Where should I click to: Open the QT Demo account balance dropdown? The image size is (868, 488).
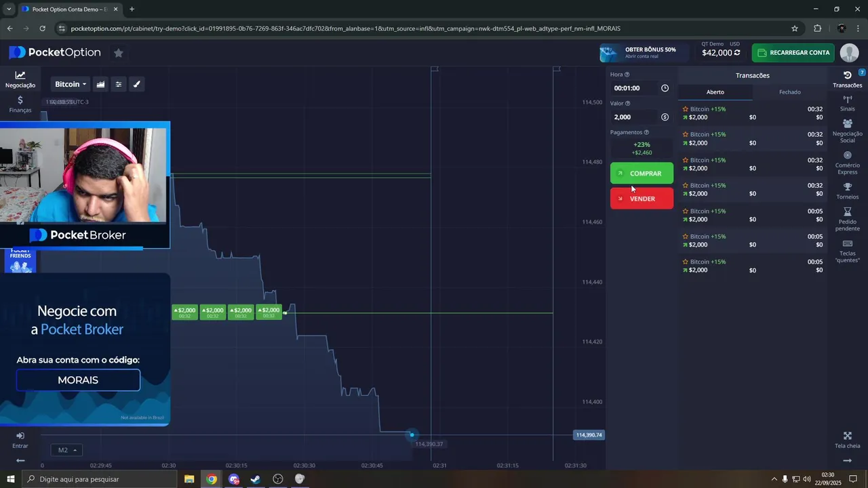pos(721,49)
